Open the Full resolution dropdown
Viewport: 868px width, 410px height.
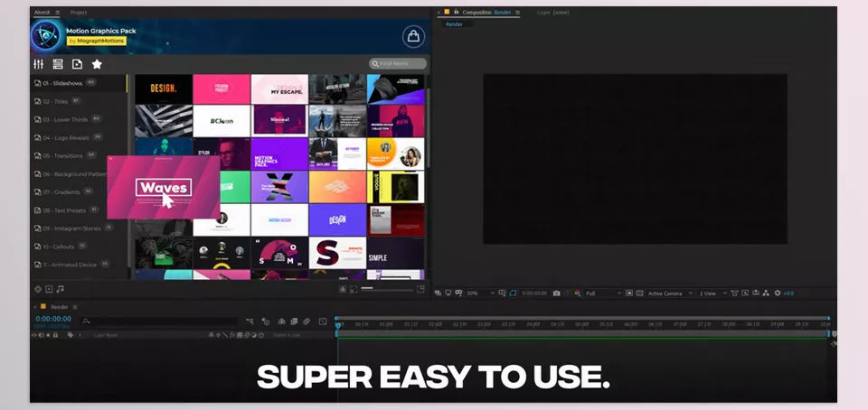pyautogui.click(x=603, y=294)
